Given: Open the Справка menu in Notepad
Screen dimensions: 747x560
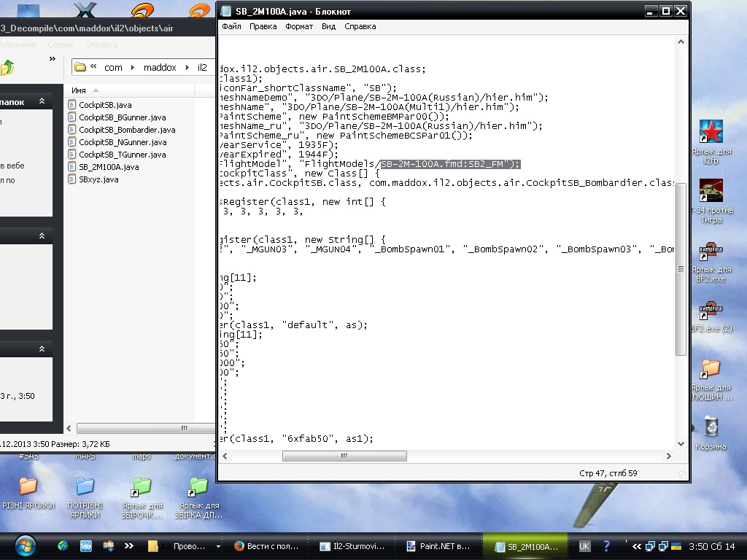Looking at the screenshot, I should [360, 27].
